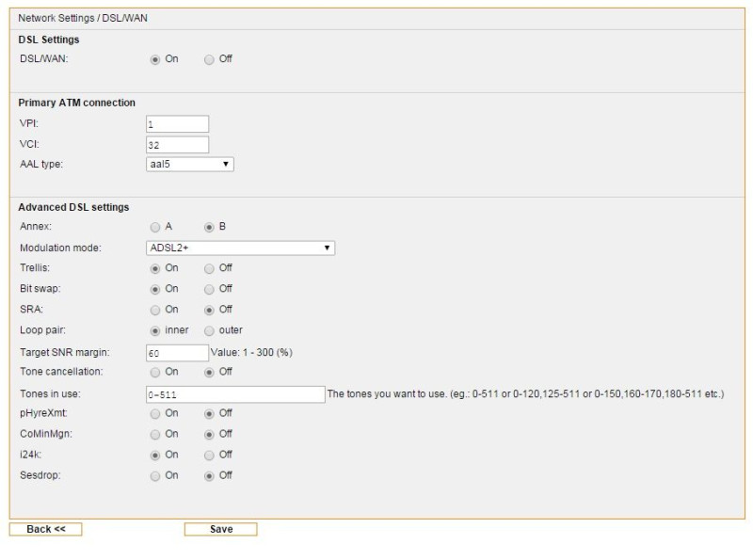Set i24k to Off
Image resolution: width=753 pixels, height=560 pixels.
click(209, 456)
